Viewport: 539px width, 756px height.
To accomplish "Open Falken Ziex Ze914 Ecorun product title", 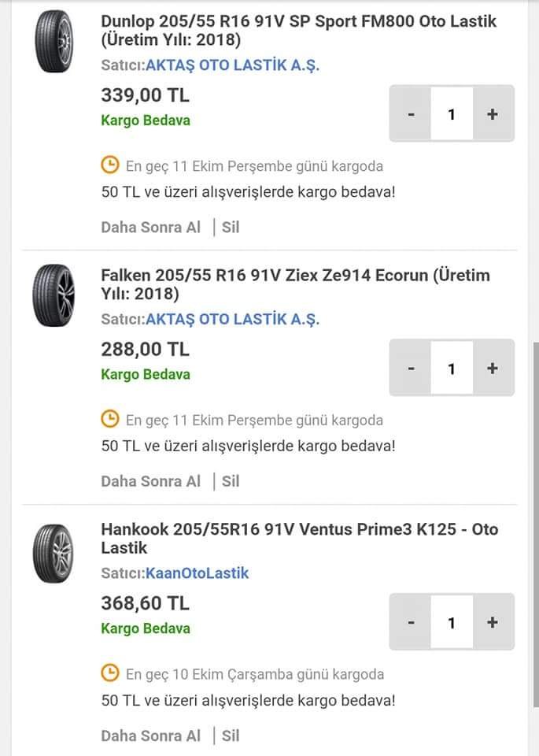I will (x=295, y=284).
